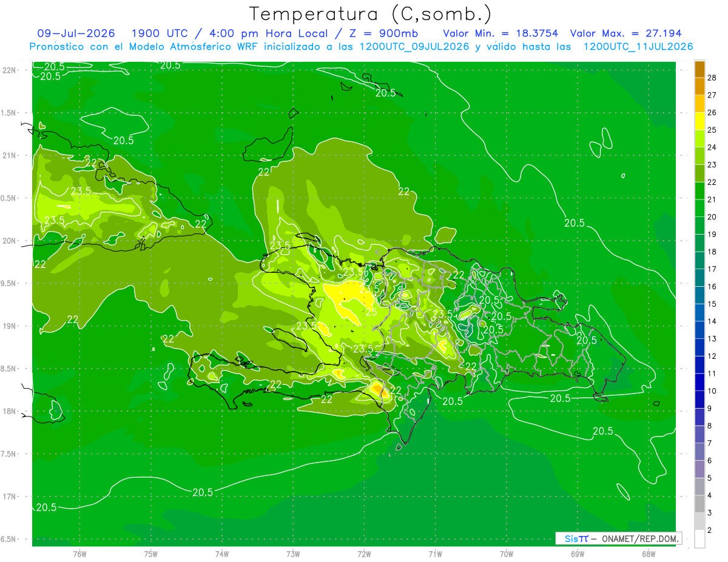This screenshot has width=728, height=562.
Task: Select the purple legend swatch between 5 and 6
Action: pos(699,470)
